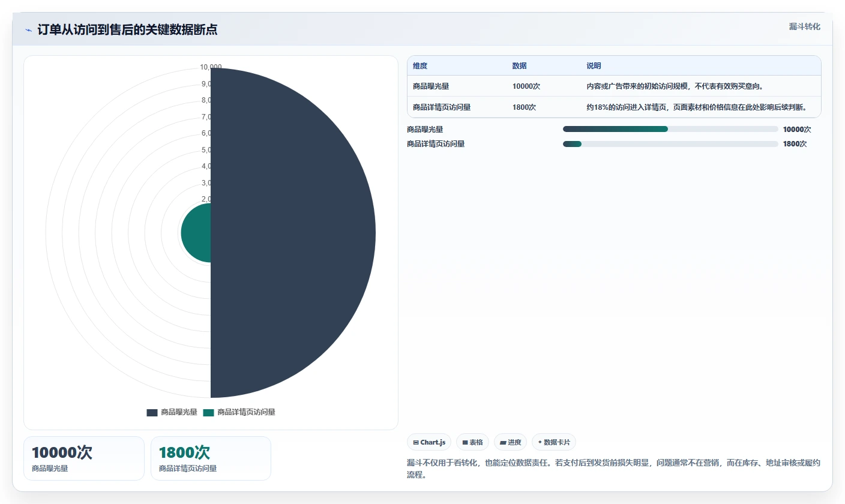Click the 商品详情页访问量 progress bar
This screenshot has height=504, width=845.
670,144
